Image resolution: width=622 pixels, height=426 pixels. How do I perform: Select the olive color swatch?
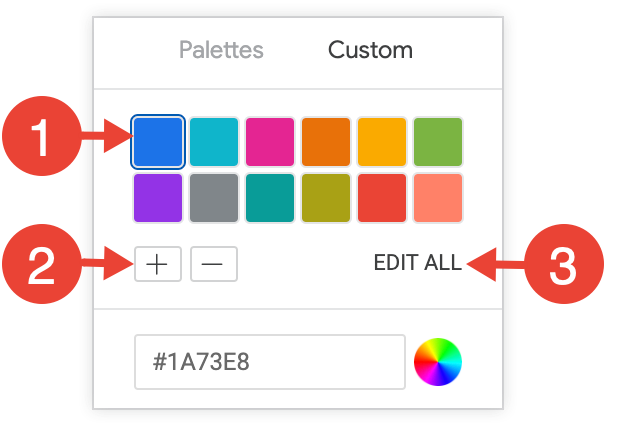point(326,198)
